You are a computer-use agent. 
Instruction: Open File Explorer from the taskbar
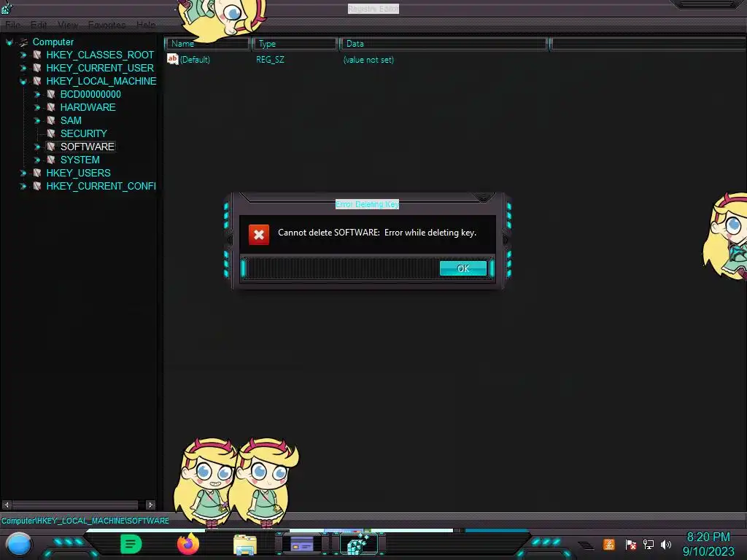(x=245, y=545)
